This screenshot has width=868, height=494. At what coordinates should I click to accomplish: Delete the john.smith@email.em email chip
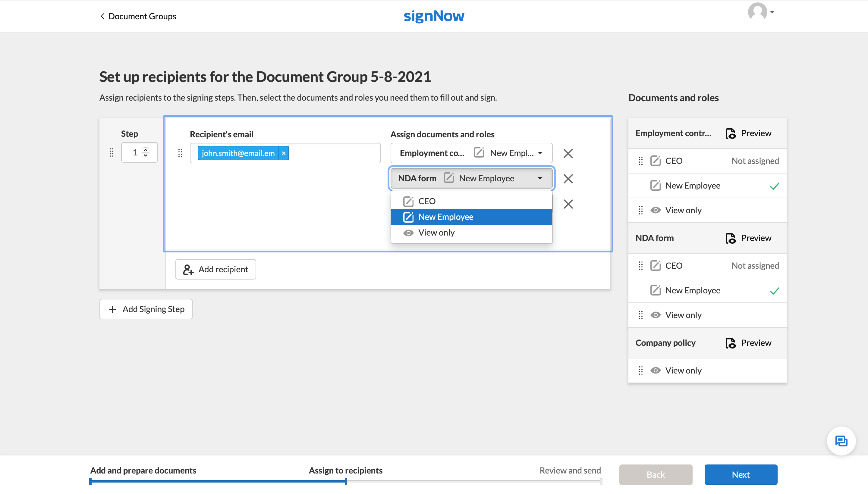pos(283,153)
